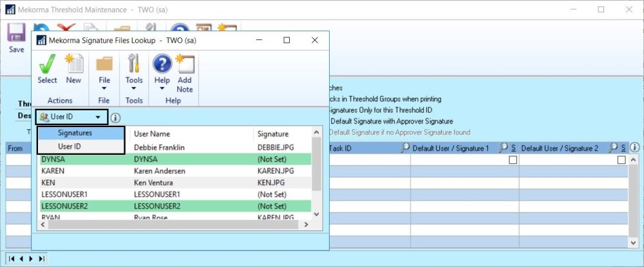Choose Signatures from the dropdown list

[81, 133]
